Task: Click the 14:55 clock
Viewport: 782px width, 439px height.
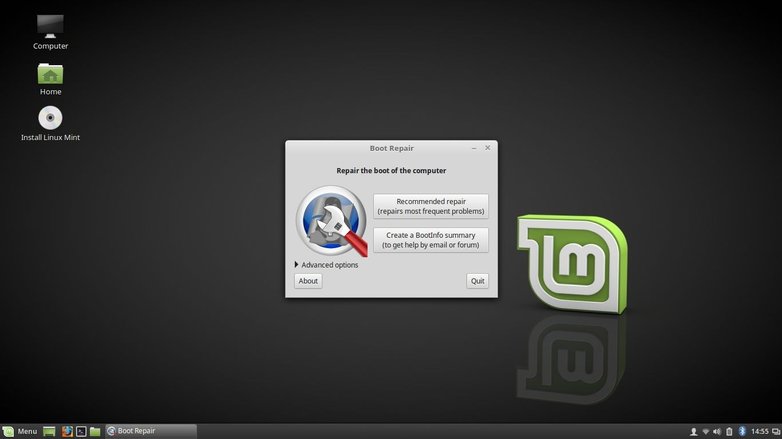Action: (760, 432)
